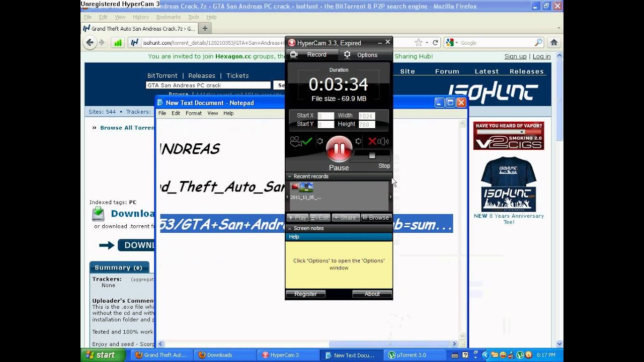Click isoHunt search box with GTA query

(208, 85)
